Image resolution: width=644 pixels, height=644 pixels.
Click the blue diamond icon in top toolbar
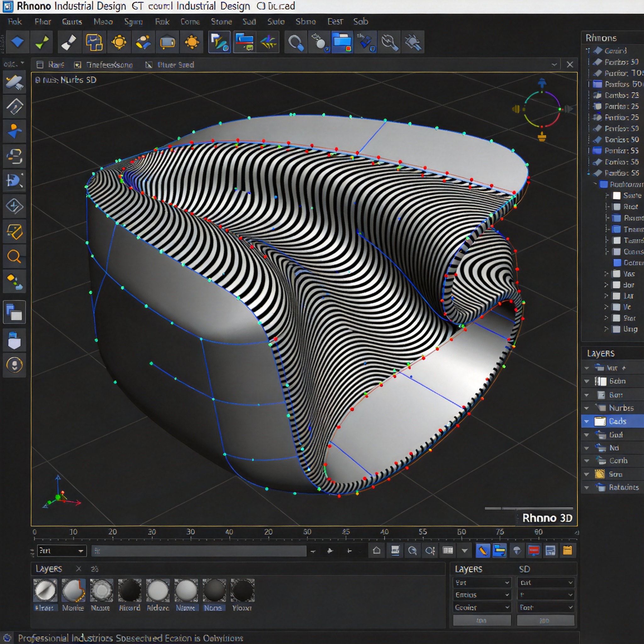pyautogui.click(x=17, y=42)
